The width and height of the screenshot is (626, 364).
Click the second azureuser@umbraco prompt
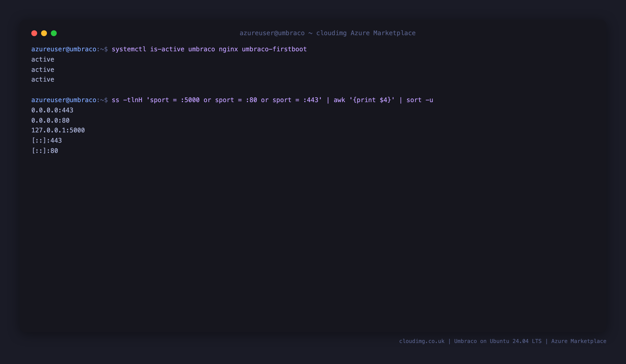point(69,100)
